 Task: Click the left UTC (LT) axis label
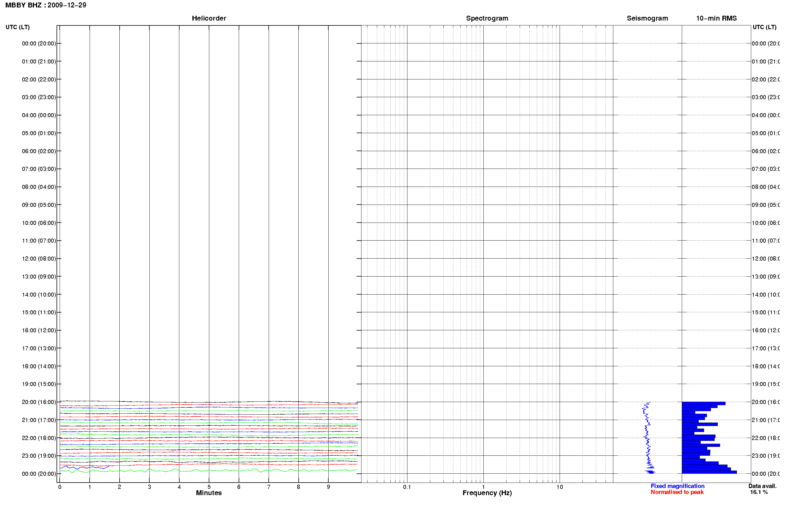pos(17,27)
